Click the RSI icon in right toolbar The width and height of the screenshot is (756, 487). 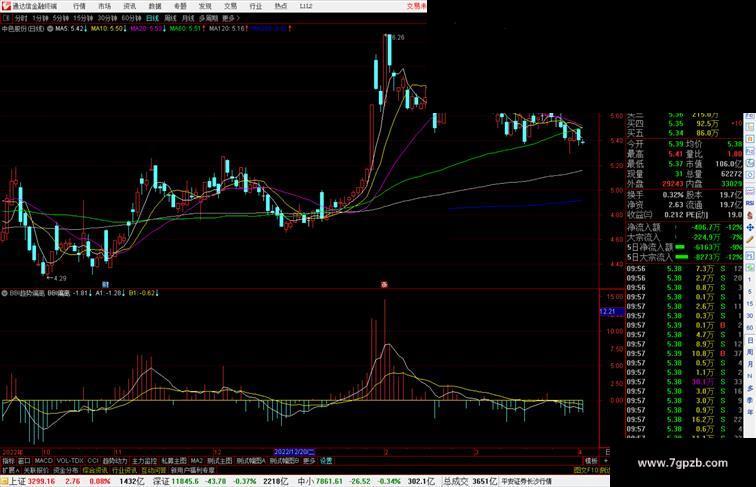coord(750,203)
